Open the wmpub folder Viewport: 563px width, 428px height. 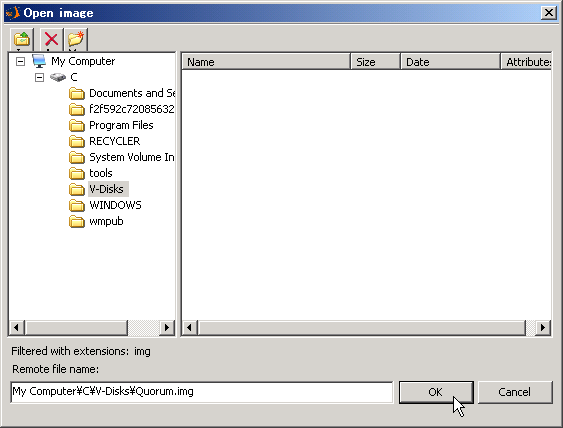tap(96, 222)
